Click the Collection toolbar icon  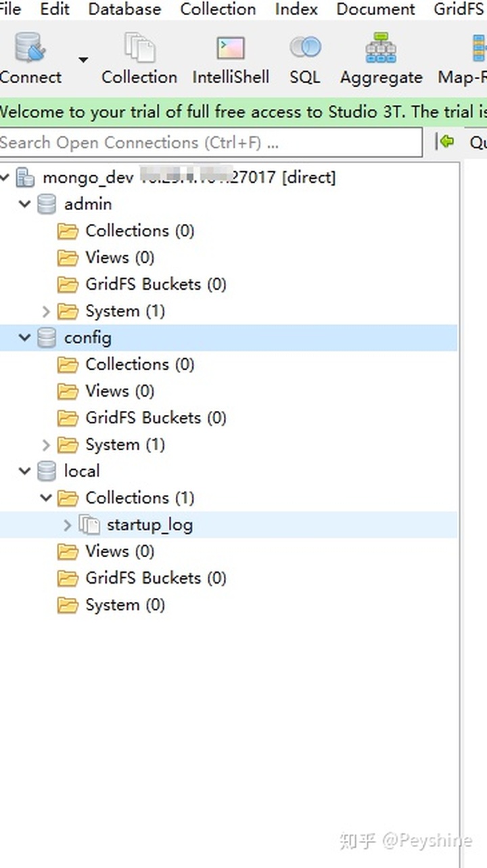click(139, 59)
